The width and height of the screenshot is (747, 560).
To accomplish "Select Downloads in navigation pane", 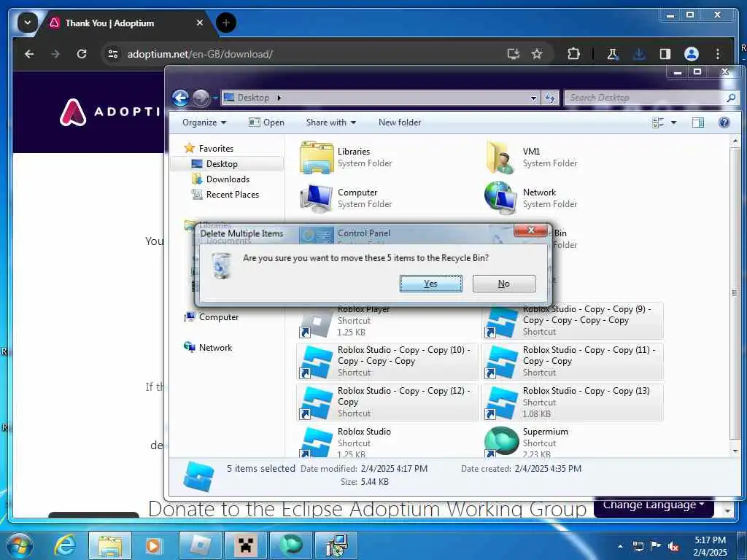I will coord(220,179).
